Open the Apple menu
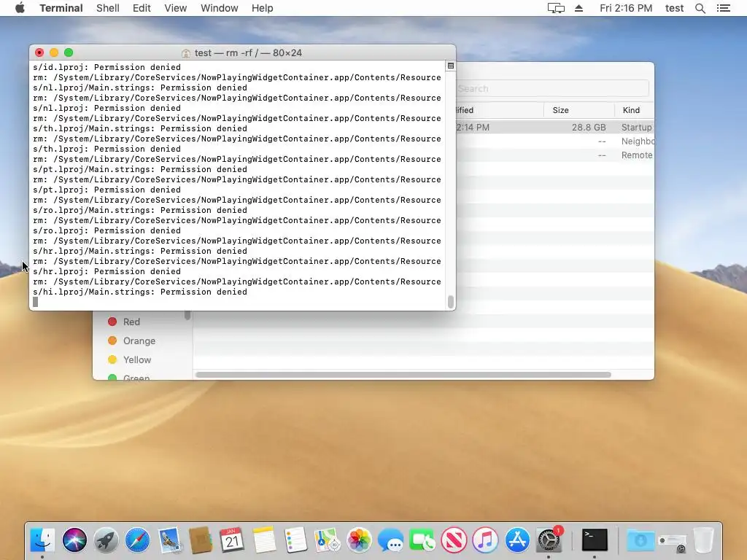Screen dimensions: 747x560 20,8
